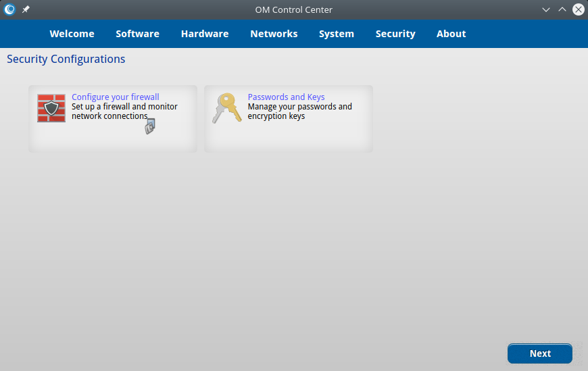Follow the Configure your firewall link
The image size is (588, 371).
pos(116,97)
